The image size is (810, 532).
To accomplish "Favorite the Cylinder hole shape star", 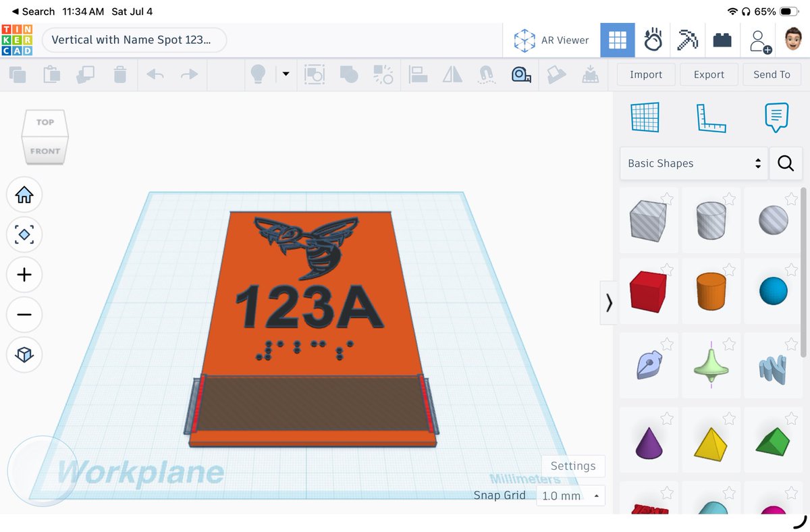I will click(x=730, y=198).
